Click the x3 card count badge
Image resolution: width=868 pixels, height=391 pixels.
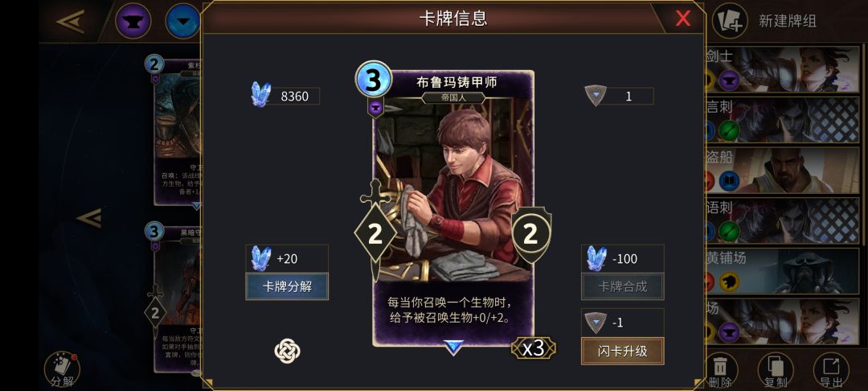534,348
